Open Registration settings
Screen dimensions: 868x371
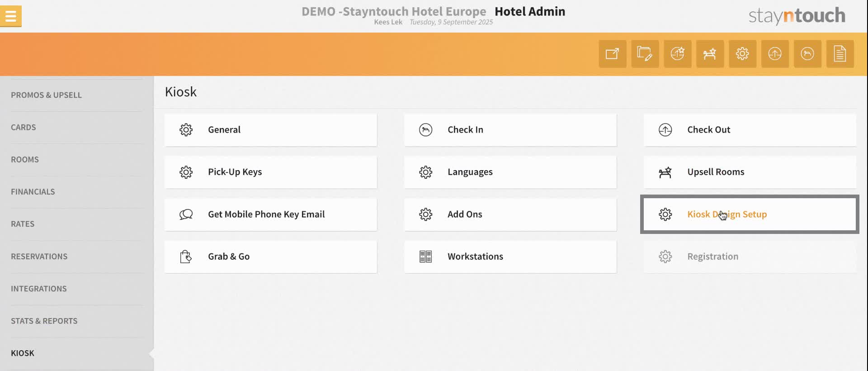click(750, 257)
